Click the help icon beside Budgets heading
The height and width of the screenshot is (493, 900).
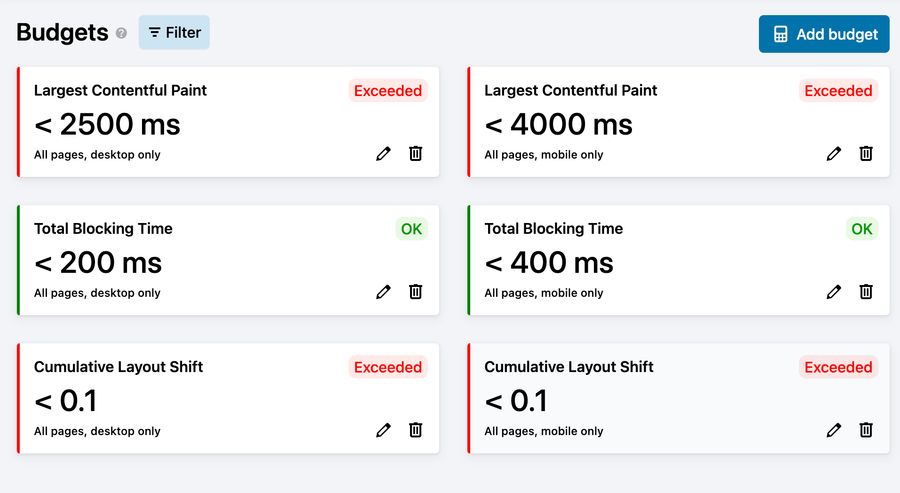tap(122, 33)
